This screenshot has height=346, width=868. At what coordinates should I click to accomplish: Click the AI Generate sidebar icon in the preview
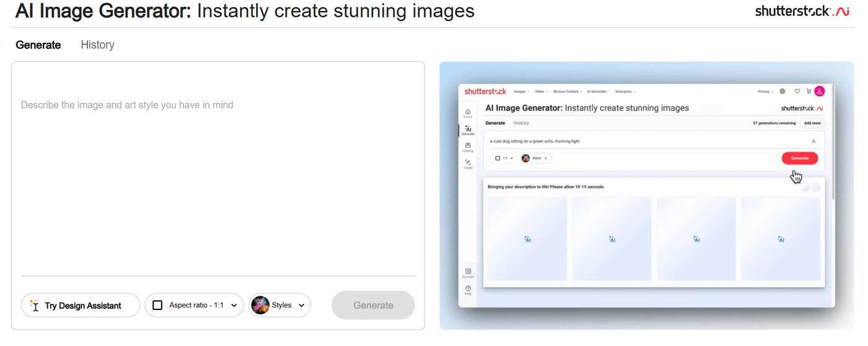coord(467,130)
